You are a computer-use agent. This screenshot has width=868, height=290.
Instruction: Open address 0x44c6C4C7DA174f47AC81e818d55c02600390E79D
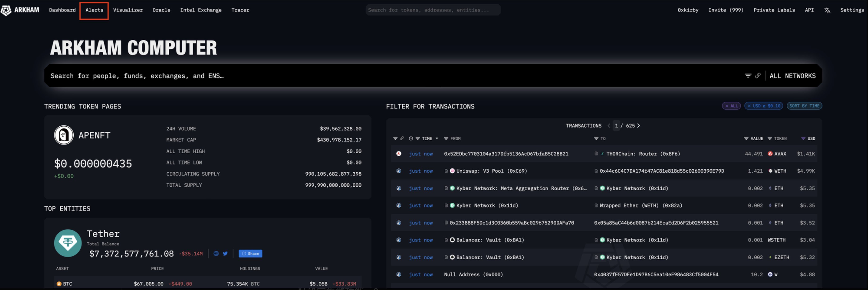(662, 171)
